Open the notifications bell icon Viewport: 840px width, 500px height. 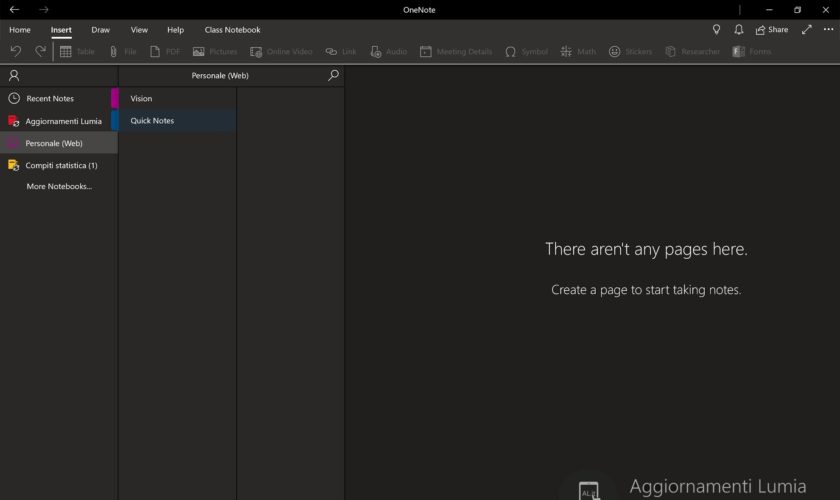point(739,30)
